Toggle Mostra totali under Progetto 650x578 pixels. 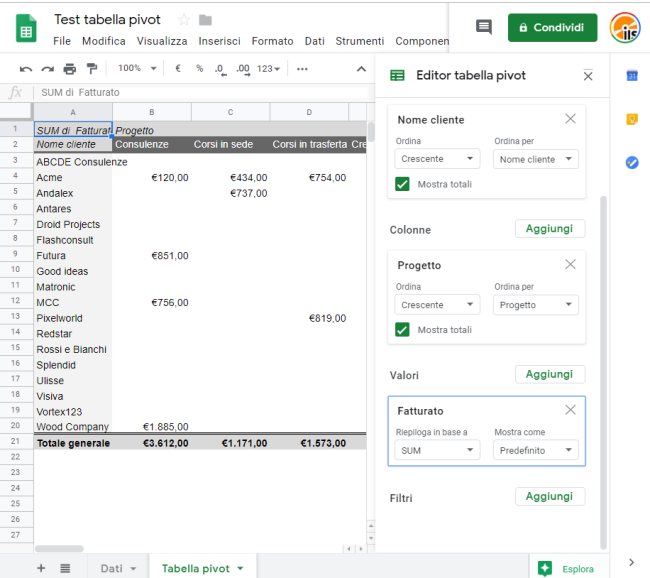(x=402, y=330)
